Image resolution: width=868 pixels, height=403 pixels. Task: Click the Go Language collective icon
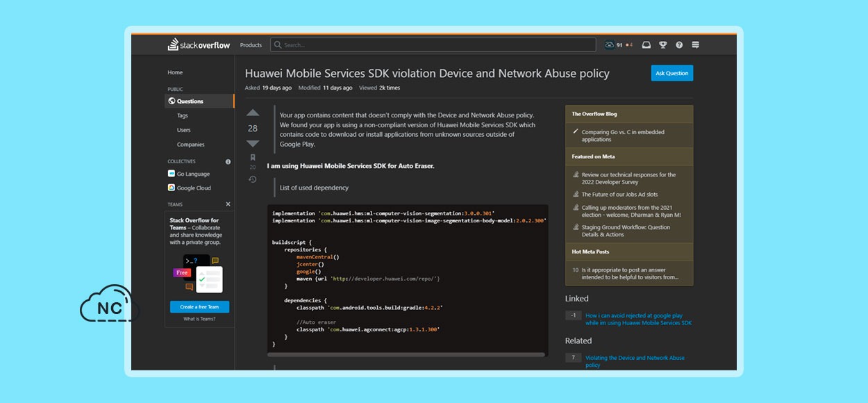pos(172,174)
